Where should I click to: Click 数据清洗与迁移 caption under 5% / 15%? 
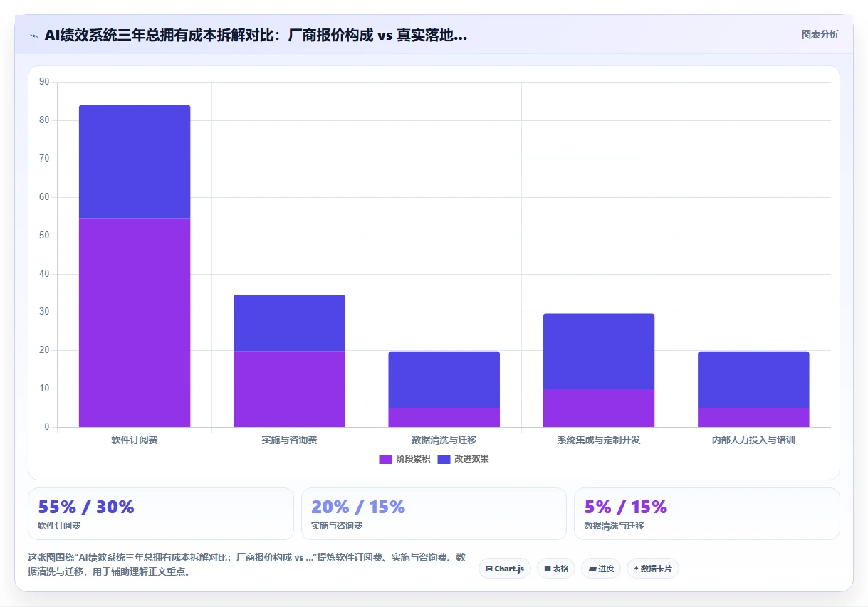(x=614, y=526)
